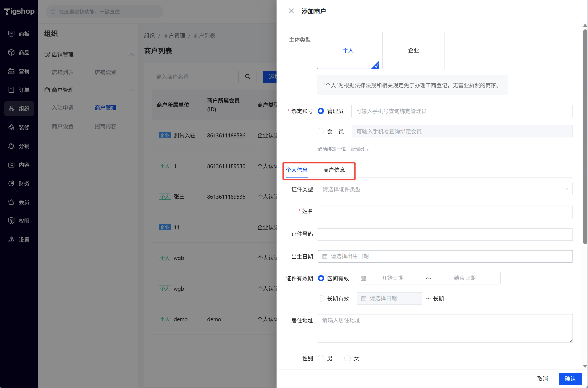Screen dimensions: 588x388
Task: Click the 确认 confirm button
Action: click(x=570, y=379)
